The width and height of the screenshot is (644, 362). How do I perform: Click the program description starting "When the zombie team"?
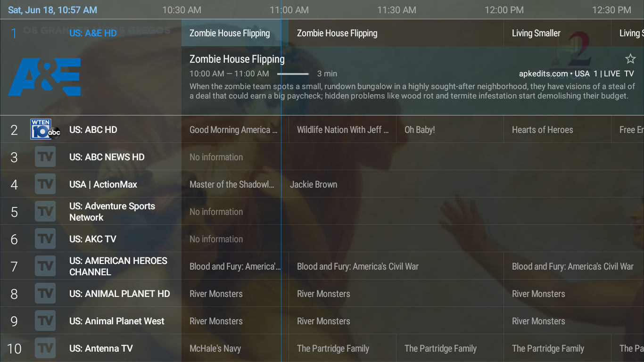[x=413, y=91]
